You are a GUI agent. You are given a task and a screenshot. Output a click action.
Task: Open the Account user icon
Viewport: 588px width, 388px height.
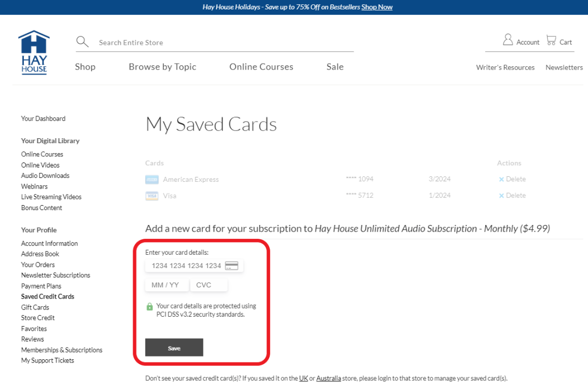coord(507,40)
